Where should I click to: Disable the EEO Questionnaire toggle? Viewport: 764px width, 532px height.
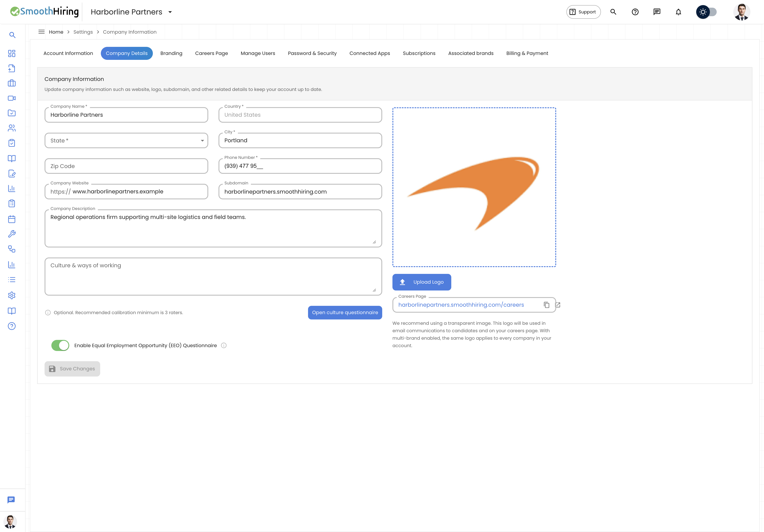(x=60, y=345)
